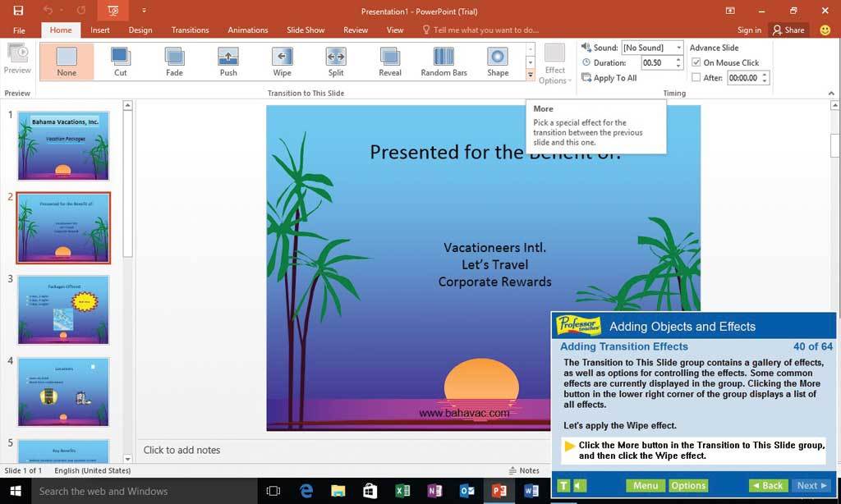The height and width of the screenshot is (504, 841).
Task: Click the Save icon in title bar
Action: pos(18,11)
